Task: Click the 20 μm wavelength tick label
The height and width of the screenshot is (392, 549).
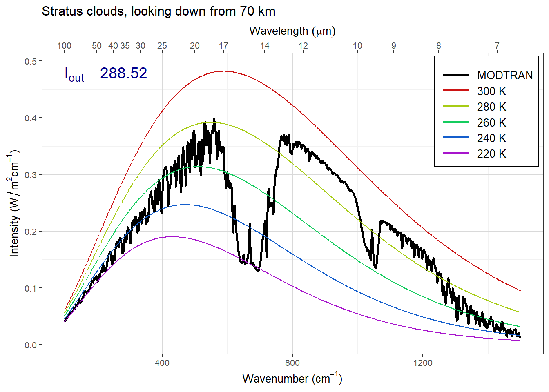Action: pyautogui.click(x=195, y=46)
